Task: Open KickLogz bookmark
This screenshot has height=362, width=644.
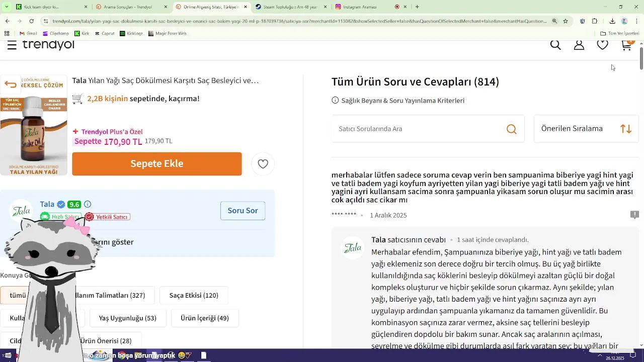Action: (131, 33)
